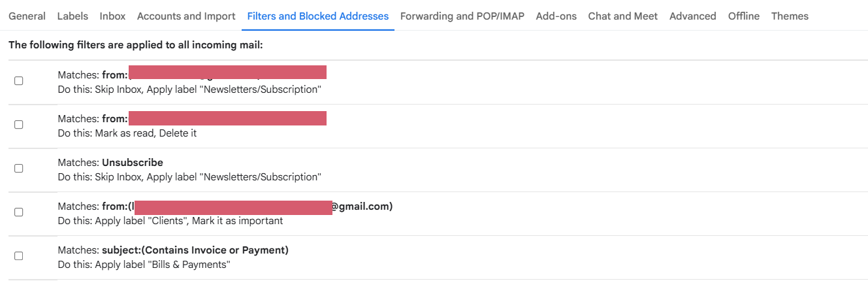Tick the Unsubscribe filter checkbox
This screenshot has height=281, width=868.
[x=19, y=169]
